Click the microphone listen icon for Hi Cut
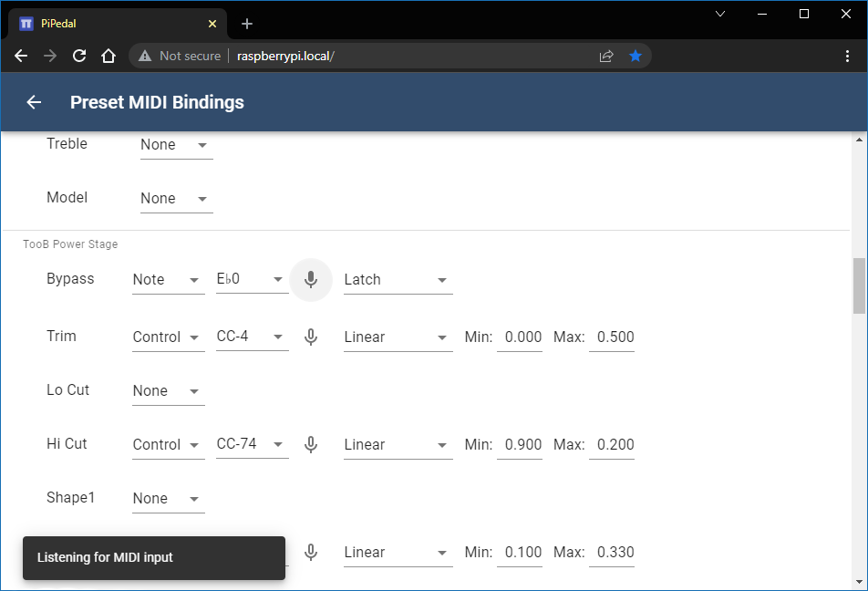This screenshot has height=591, width=868. tap(311, 444)
